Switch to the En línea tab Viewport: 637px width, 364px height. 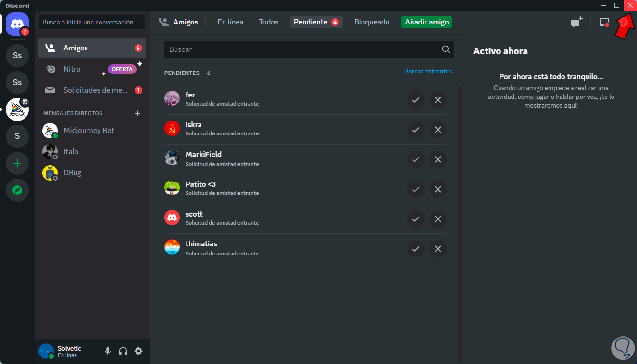point(230,22)
